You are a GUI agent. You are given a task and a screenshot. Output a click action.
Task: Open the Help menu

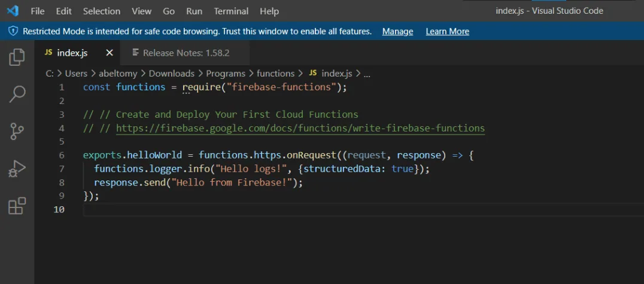click(x=269, y=11)
